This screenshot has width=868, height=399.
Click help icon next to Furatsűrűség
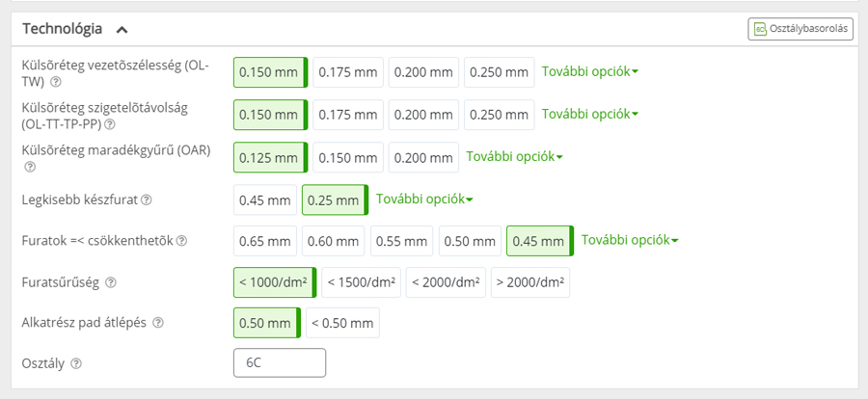click(x=111, y=282)
